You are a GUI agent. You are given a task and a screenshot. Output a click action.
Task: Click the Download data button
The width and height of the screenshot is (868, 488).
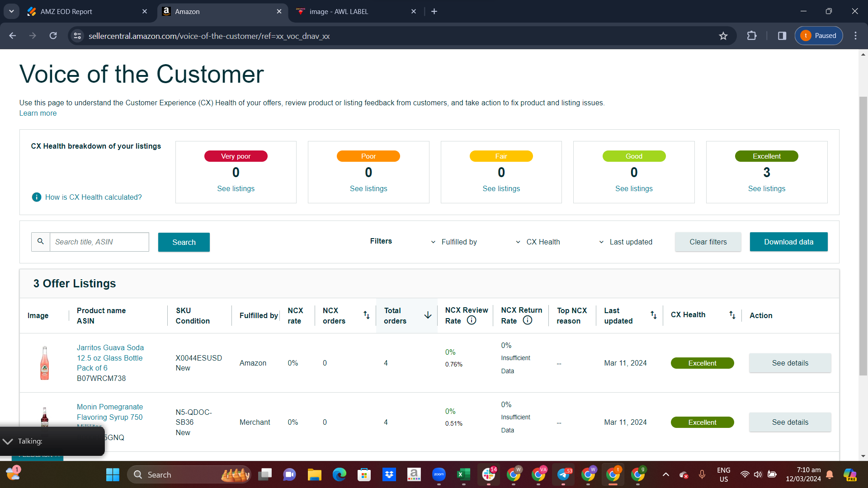point(789,242)
